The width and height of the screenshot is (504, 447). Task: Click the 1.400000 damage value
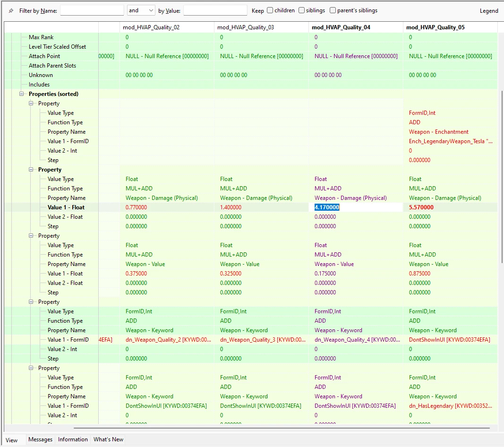point(231,207)
